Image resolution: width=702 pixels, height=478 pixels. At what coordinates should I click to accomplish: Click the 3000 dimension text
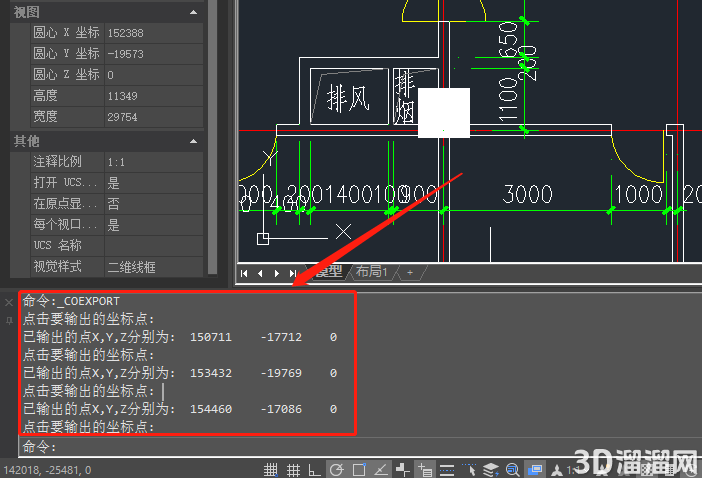click(527, 194)
